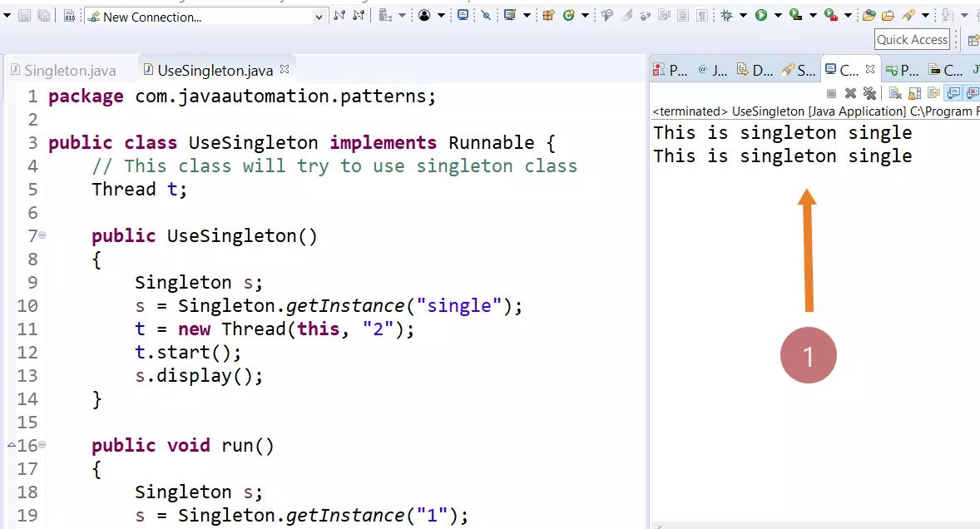Run the application using the green Run icon
The width and height of the screenshot is (980, 529).
(760, 16)
